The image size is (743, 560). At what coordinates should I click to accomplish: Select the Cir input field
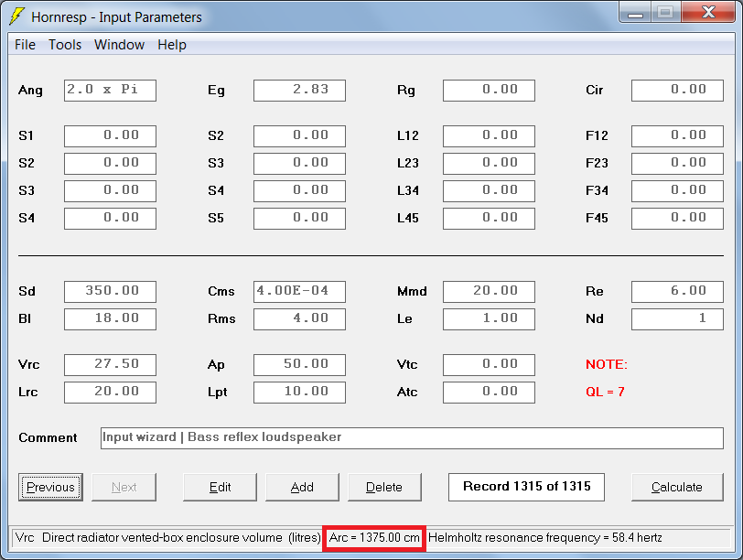coord(678,91)
